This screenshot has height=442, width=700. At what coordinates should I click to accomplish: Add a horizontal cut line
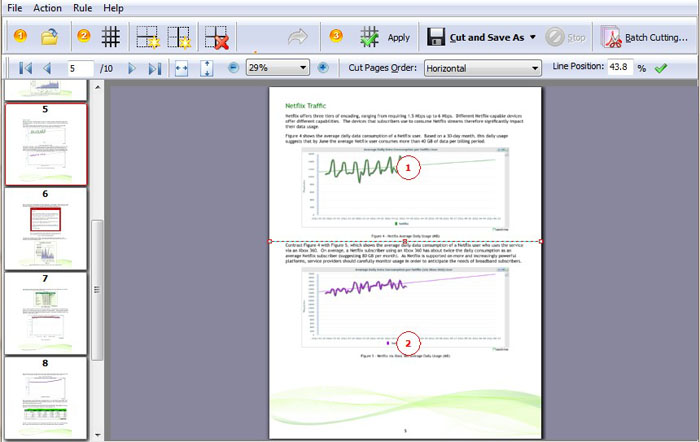click(148, 37)
